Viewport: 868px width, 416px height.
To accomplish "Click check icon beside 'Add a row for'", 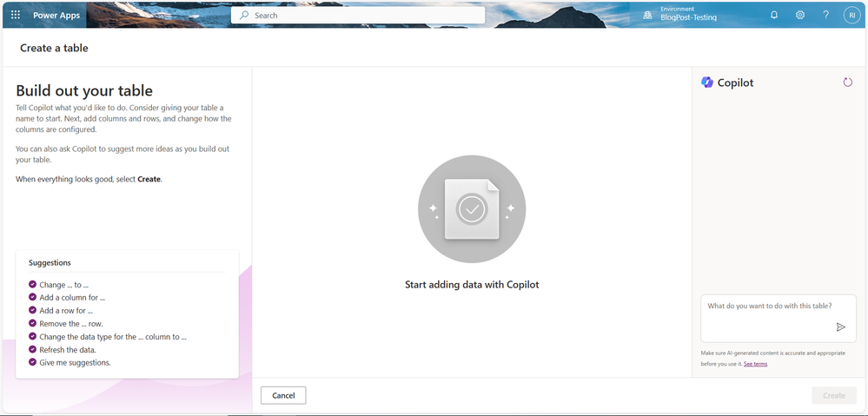I will (33, 310).
